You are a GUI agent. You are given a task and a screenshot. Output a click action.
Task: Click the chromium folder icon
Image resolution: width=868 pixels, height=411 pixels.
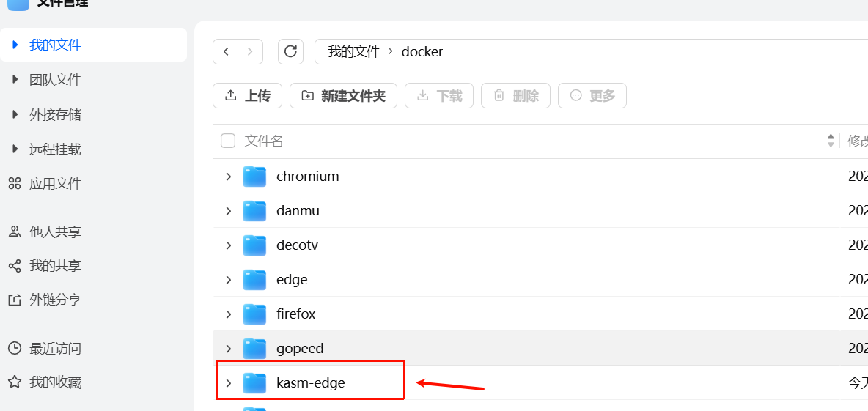tap(254, 177)
